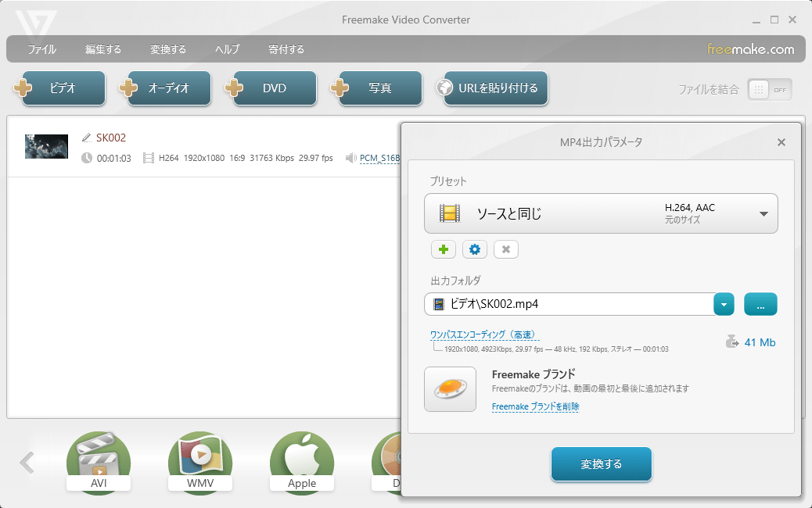Click the film strip icon in preset box

click(450, 213)
